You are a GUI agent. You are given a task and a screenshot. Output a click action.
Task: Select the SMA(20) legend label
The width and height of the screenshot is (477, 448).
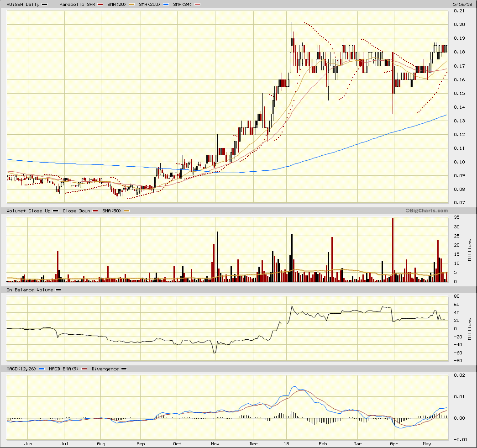click(116, 5)
